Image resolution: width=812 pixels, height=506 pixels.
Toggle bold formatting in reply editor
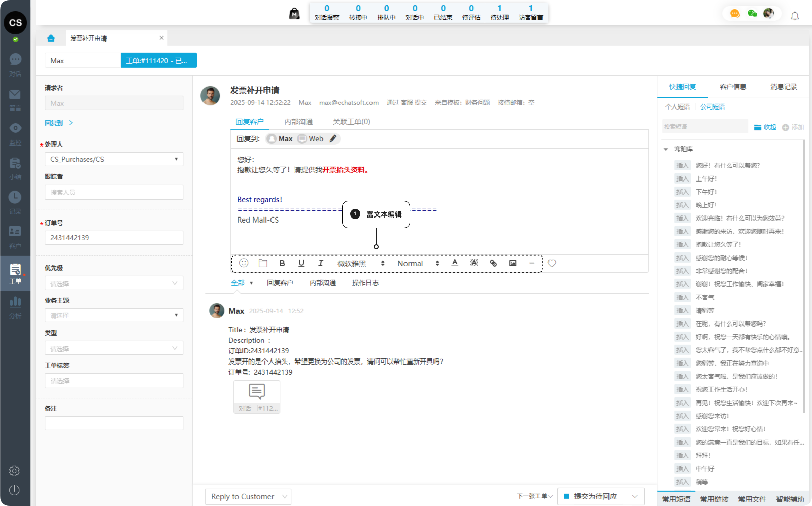coord(282,263)
